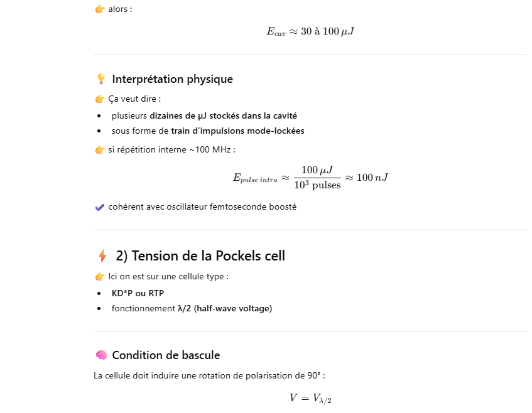Click the sentence "La cellule doit induire une rotation"
The image size is (532, 413).
pos(209,376)
